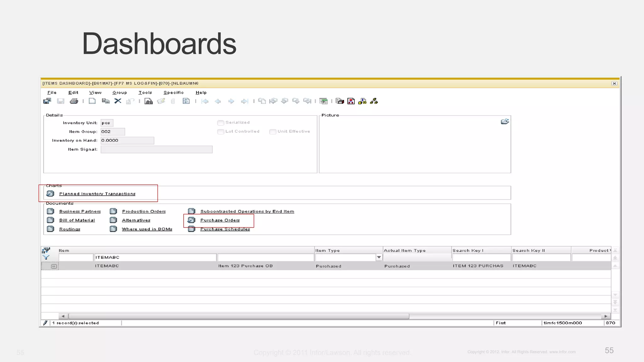The height and width of the screenshot is (362, 644).
Task: Click the Item Group input field
Action: pyautogui.click(x=113, y=132)
